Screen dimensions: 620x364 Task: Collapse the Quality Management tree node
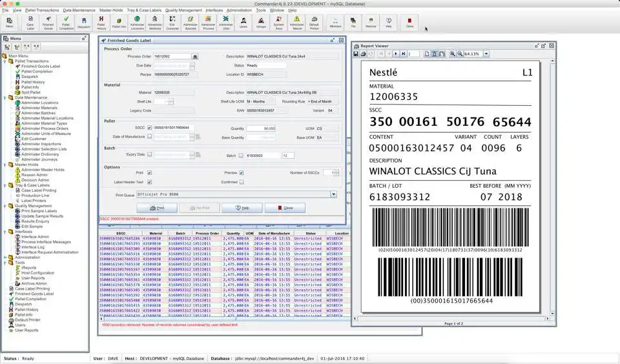(5, 206)
